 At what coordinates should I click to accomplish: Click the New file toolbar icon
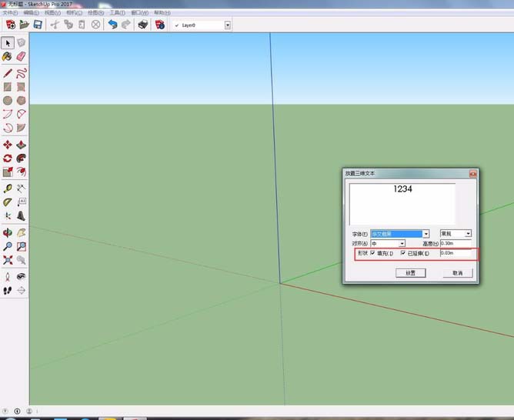(x=11, y=25)
